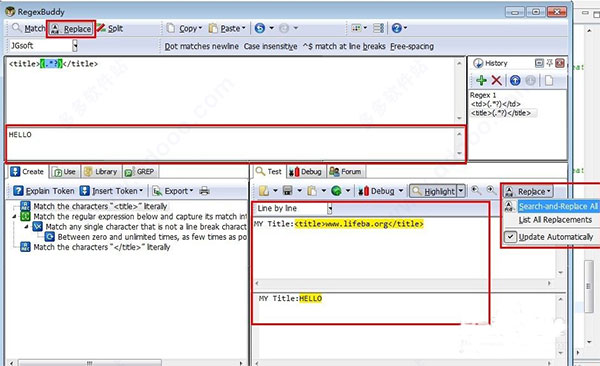This screenshot has width=600, height=366.
Task: Open the blue Help question mark icon
Action: pyautogui.click(x=397, y=28)
